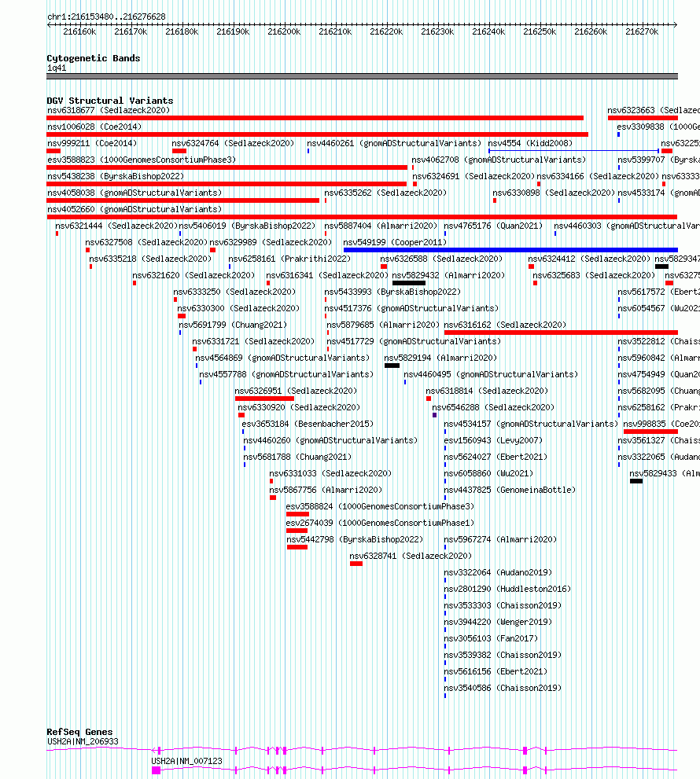Screen dimensions: 700x779
Task: Click the USH2A|NM_007123 gene label
Action: coord(187,761)
